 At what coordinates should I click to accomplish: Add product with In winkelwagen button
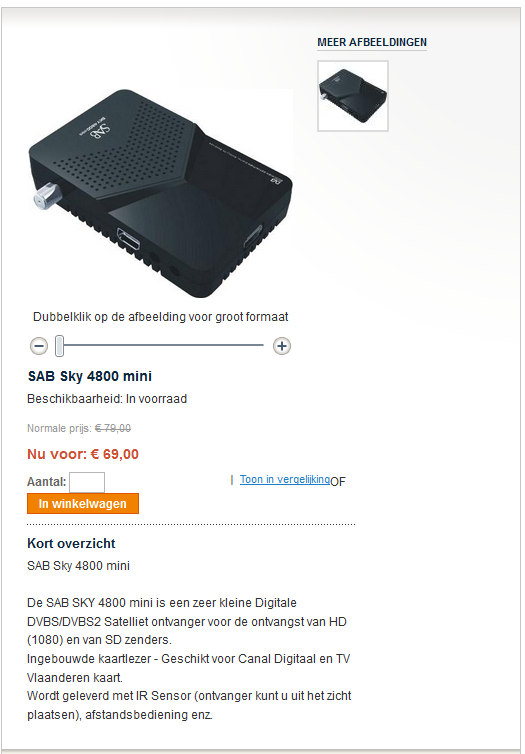pos(83,503)
